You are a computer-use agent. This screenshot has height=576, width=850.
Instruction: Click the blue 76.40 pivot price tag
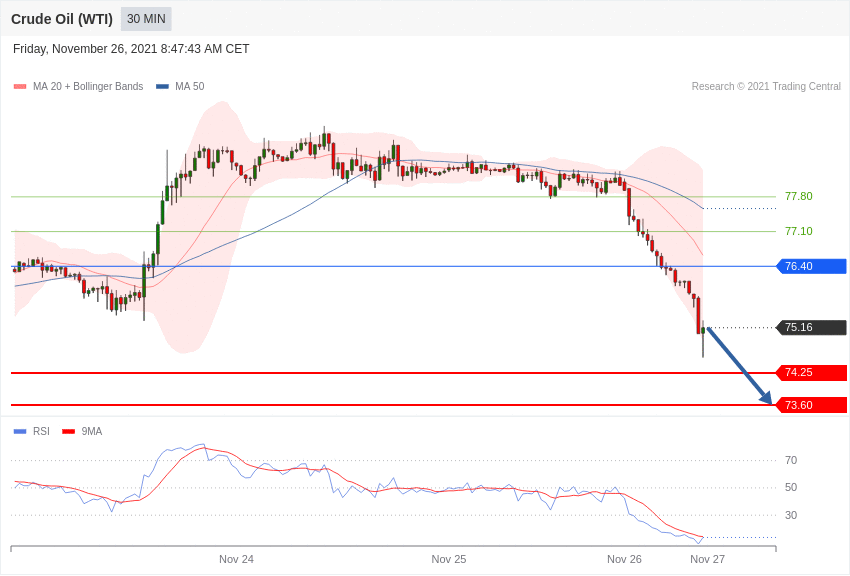[812, 266]
